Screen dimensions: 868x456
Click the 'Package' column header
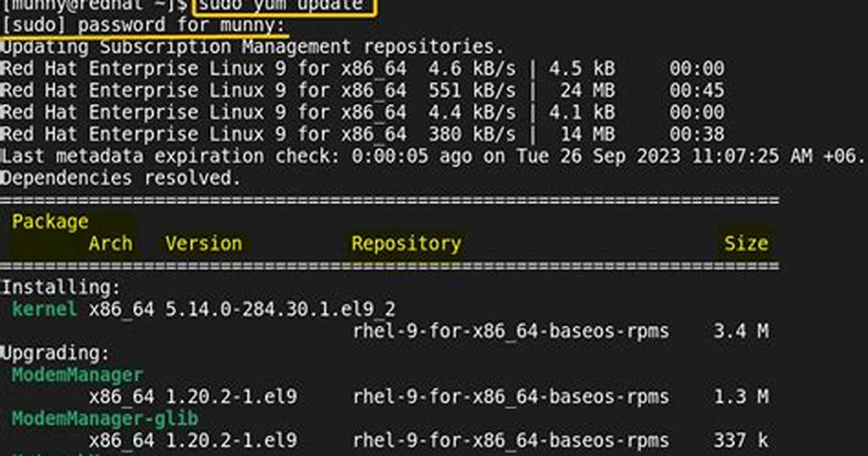(x=50, y=221)
